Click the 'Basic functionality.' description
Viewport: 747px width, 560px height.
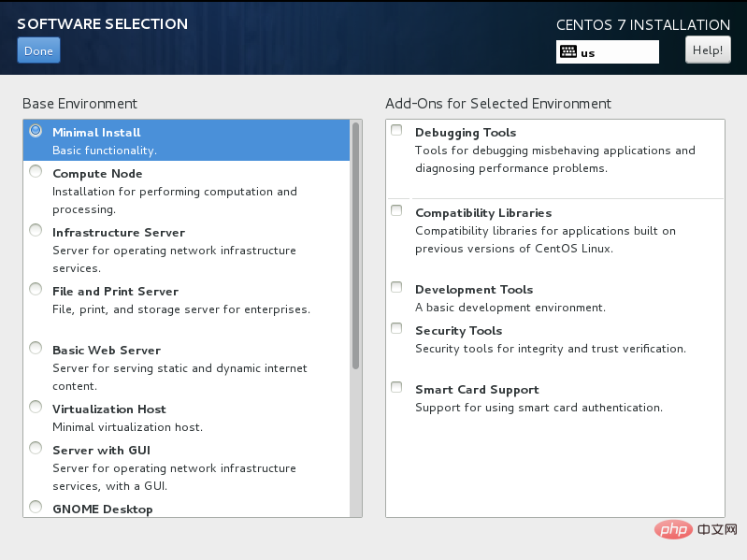click(x=105, y=151)
